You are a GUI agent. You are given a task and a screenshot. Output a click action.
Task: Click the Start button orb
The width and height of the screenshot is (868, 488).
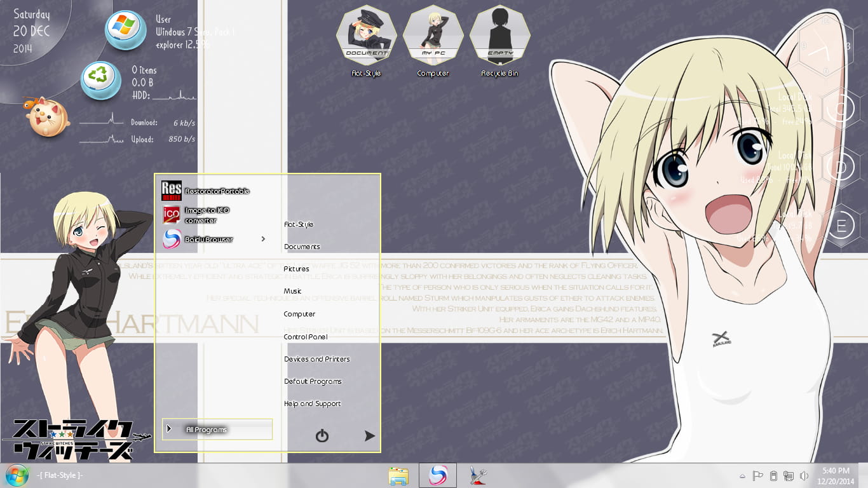tap(17, 475)
